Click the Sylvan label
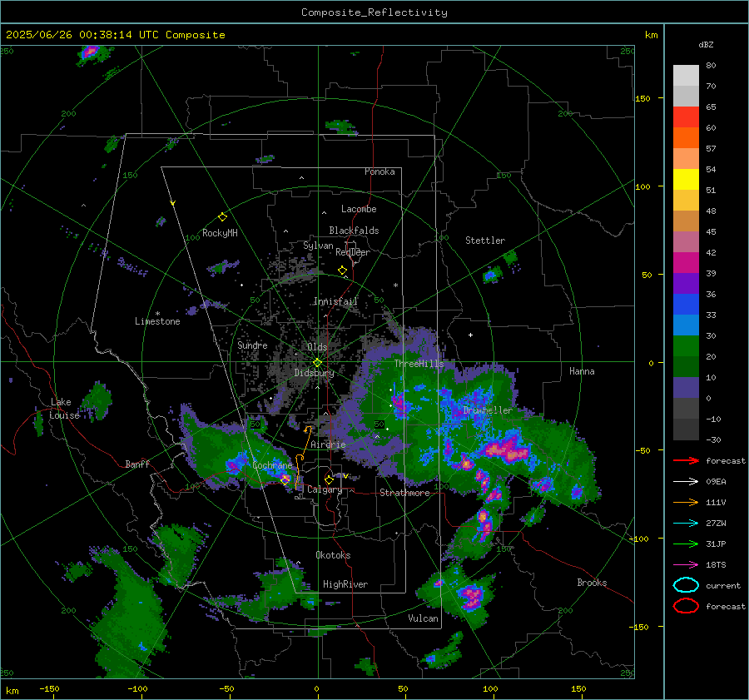Screen dimensions: 749x700 click(x=318, y=246)
